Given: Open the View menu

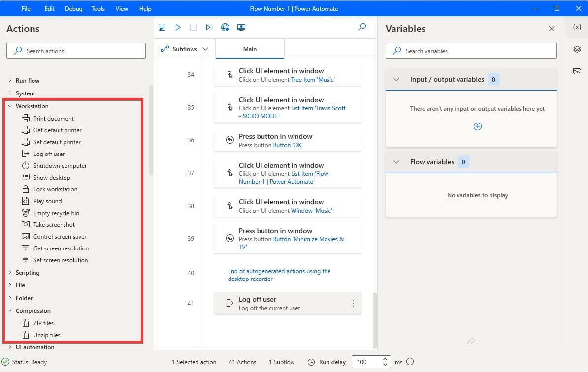Looking at the screenshot, I should (x=122, y=9).
